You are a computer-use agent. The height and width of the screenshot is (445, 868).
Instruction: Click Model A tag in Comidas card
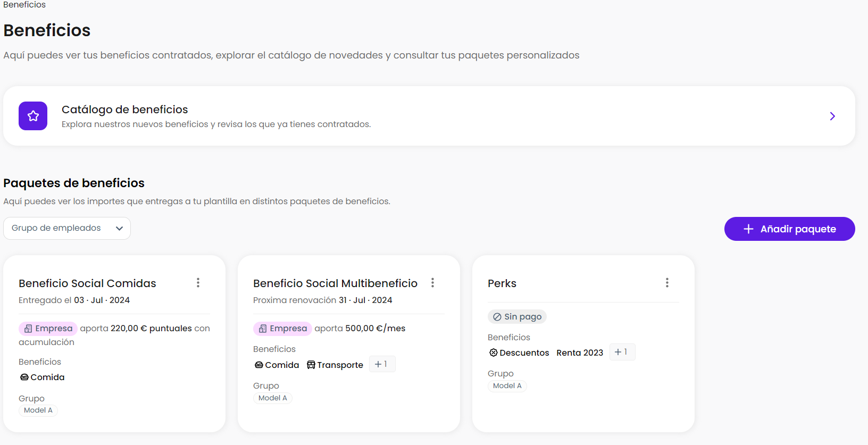coord(38,410)
